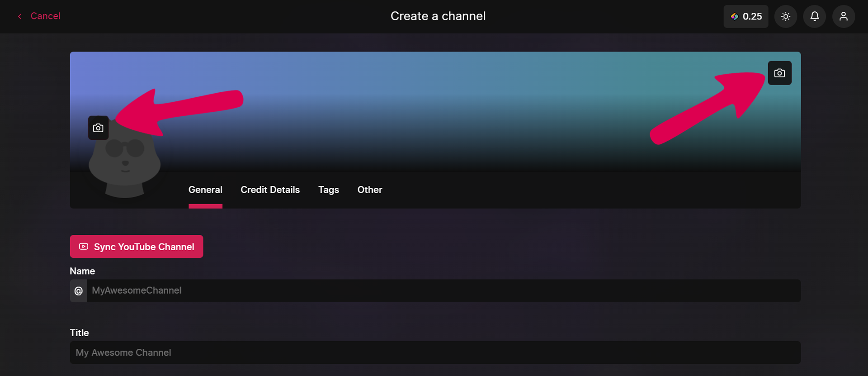The height and width of the screenshot is (376, 868).
Task: Cancel channel creation
Action: [45, 16]
